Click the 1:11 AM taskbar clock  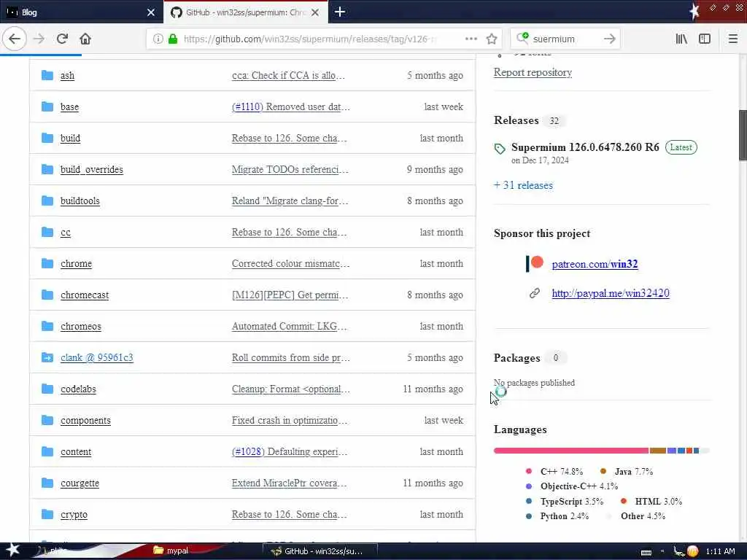(x=720, y=551)
